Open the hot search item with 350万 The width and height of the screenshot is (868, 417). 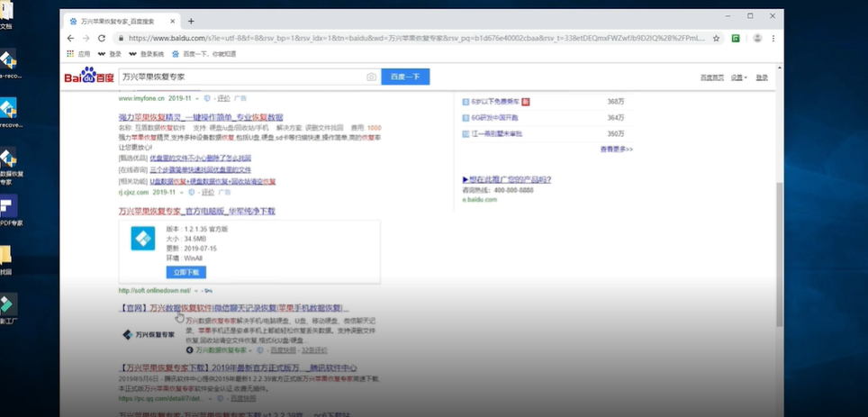tap(496, 133)
